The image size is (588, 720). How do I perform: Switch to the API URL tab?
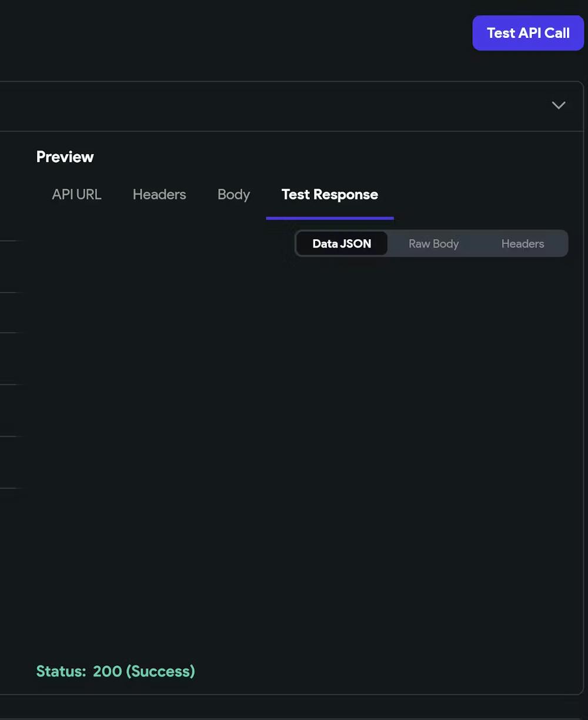76,195
